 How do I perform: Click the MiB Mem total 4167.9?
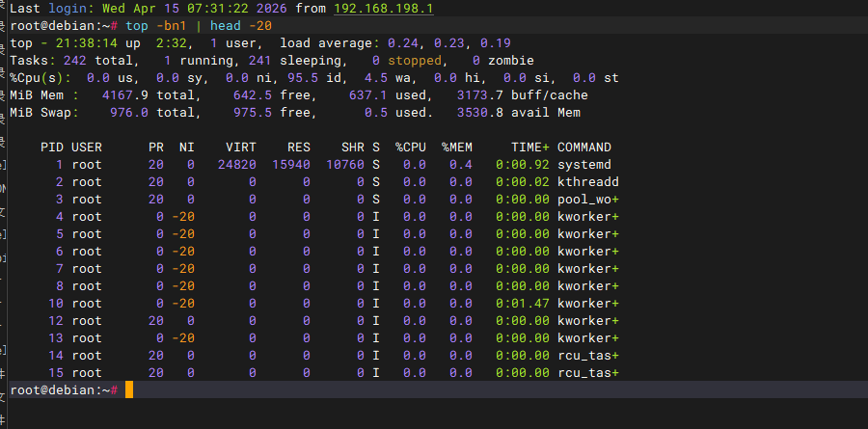(125, 95)
